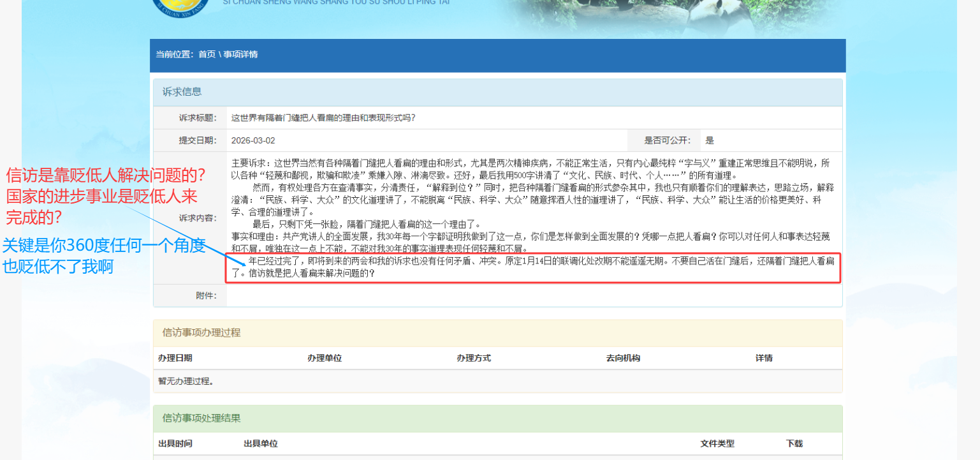The image size is (980, 460).
Task: Click the 下载 column header
Action: 794,443
